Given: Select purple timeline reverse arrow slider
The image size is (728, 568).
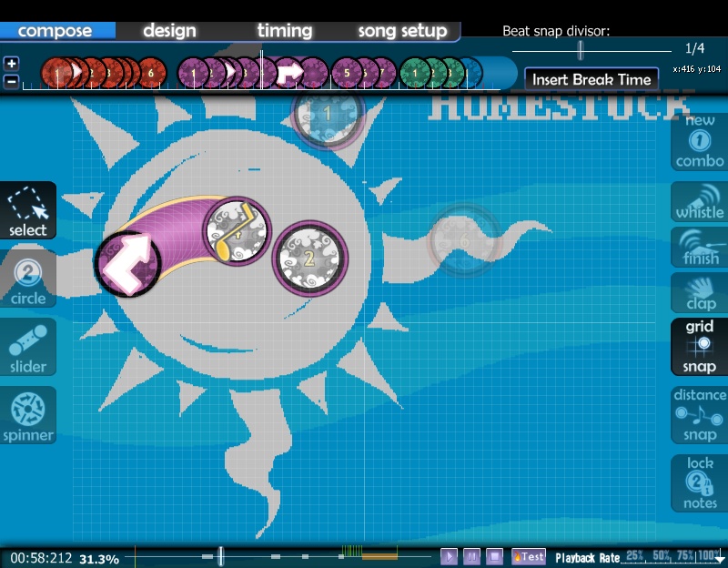Looking at the screenshot, I should pos(288,73).
